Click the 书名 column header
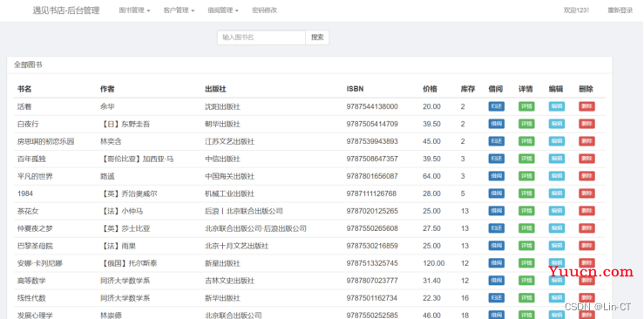Viewport: 644px width, 319px height. tap(24, 89)
